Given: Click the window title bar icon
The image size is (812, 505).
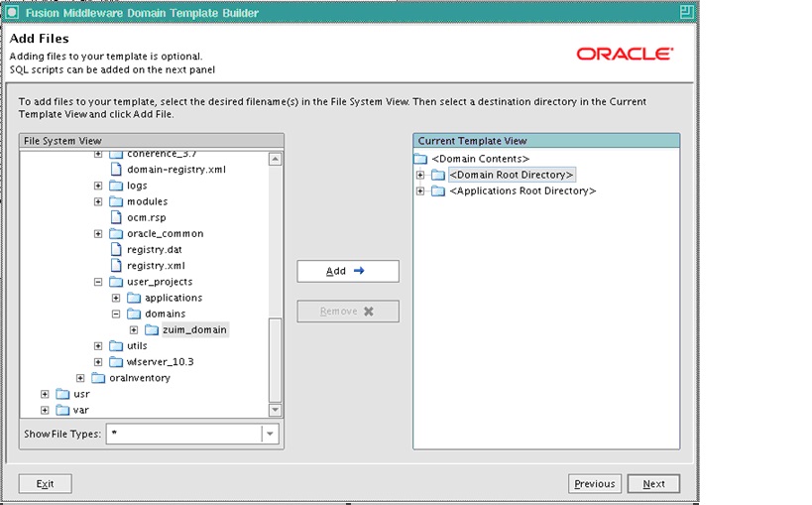Looking at the screenshot, I should click(11, 12).
